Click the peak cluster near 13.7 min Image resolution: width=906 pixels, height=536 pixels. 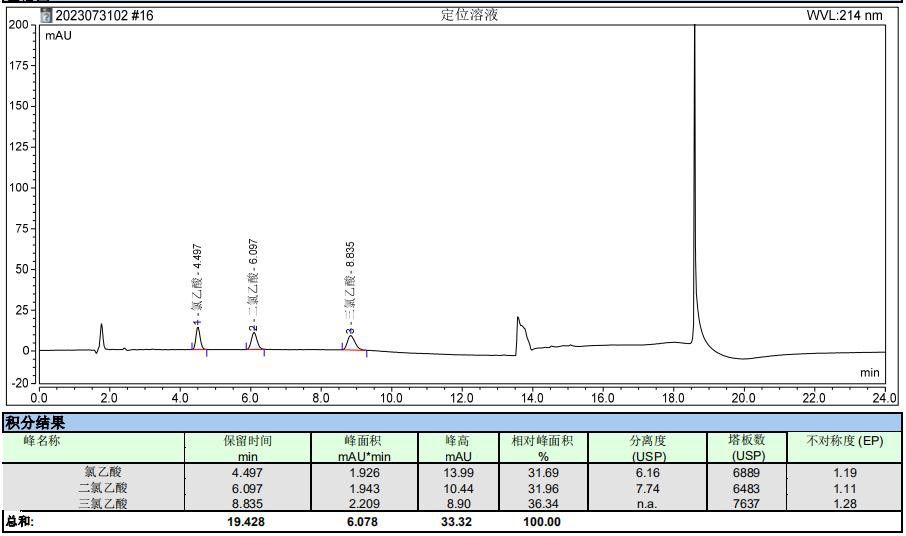coord(520,330)
